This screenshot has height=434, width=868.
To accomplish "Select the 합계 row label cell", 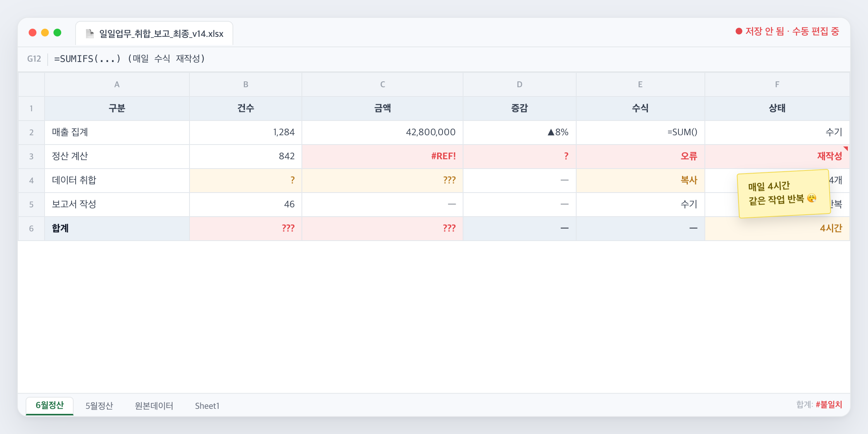I will point(117,229).
